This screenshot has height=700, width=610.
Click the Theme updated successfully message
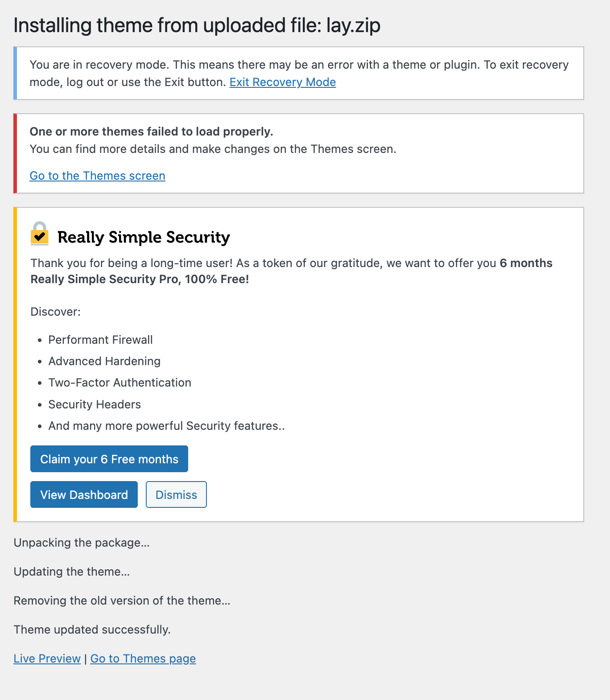(92, 630)
